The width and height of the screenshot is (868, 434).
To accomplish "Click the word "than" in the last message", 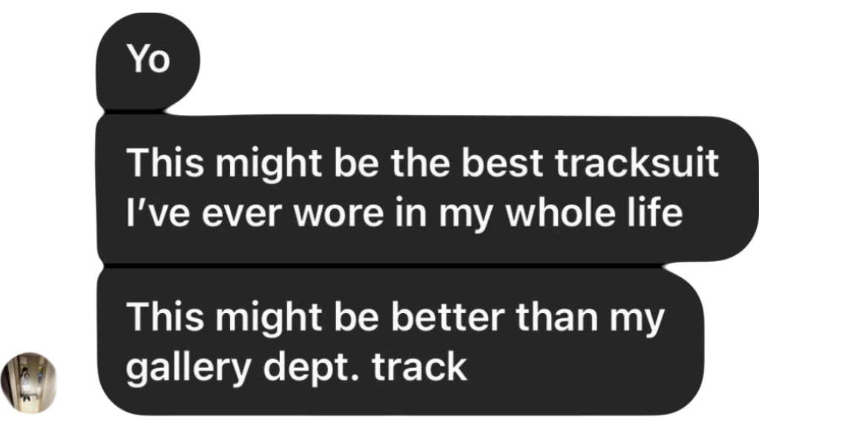I will (555, 318).
